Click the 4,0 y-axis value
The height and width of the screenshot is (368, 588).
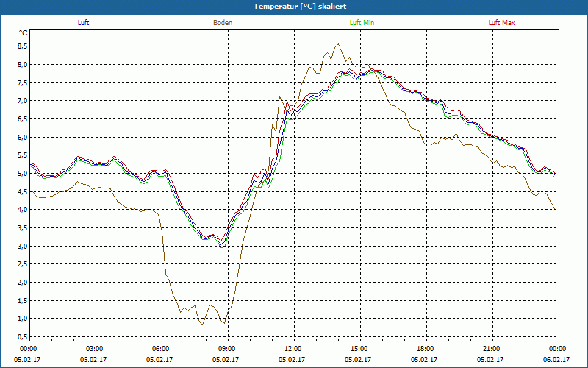pyautogui.click(x=22, y=210)
